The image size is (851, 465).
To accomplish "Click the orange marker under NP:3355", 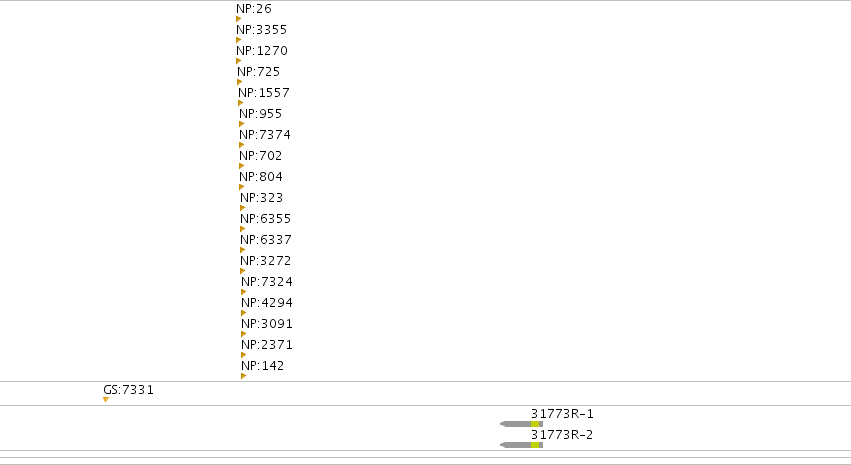I will coord(238,40).
